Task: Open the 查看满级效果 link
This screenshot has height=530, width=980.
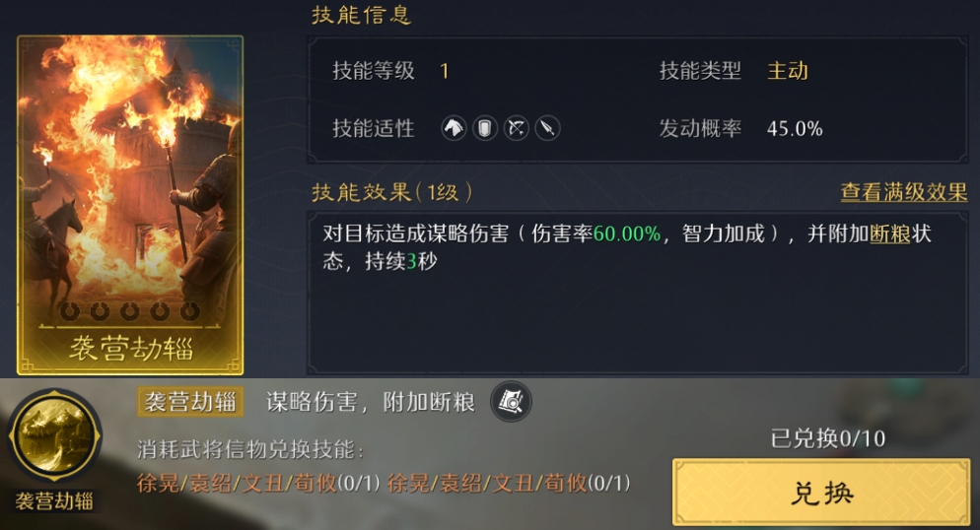Action: pyautogui.click(x=904, y=192)
